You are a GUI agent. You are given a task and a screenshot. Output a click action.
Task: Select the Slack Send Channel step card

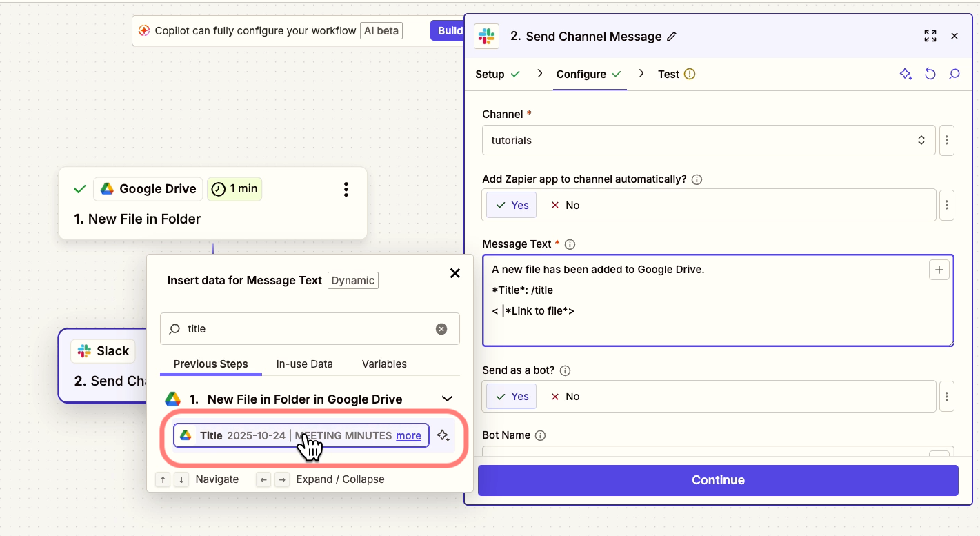102,366
